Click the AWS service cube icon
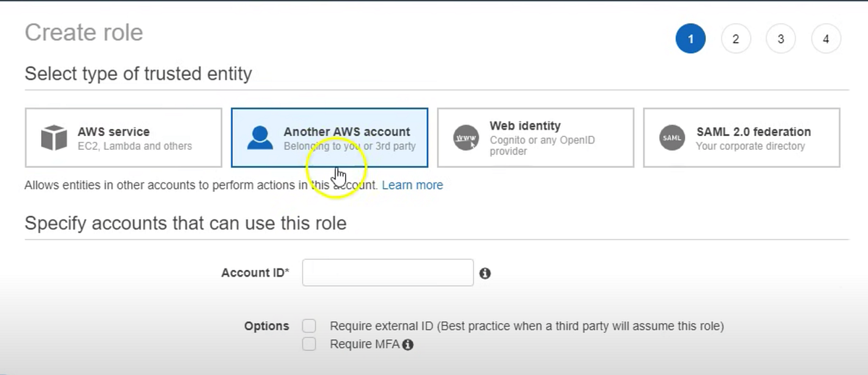The width and height of the screenshot is (868, 375). point(54,138)
